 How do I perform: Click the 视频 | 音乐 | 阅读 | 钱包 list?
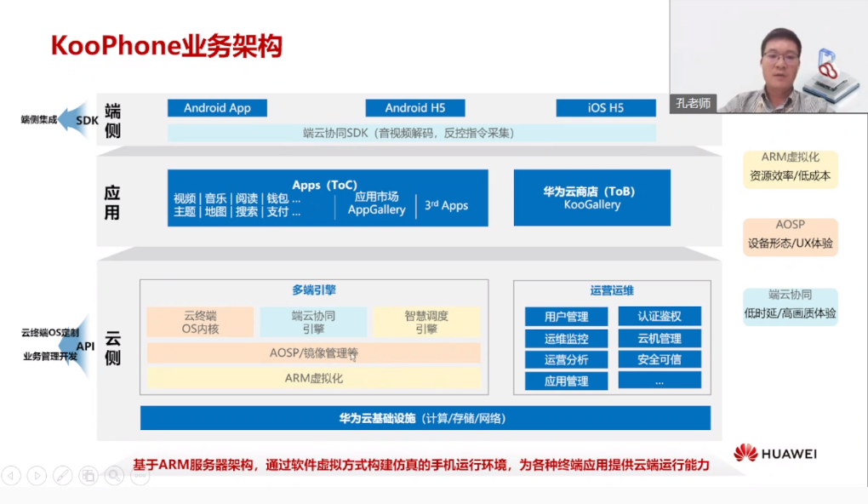coord(237,198)
